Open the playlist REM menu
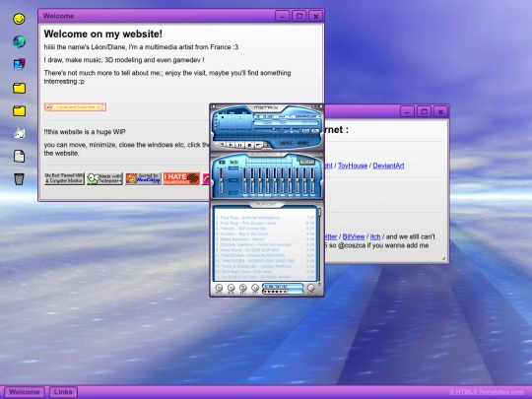Image resolution: width=532 pixels, height=399 pixels. tap(231, 289)
